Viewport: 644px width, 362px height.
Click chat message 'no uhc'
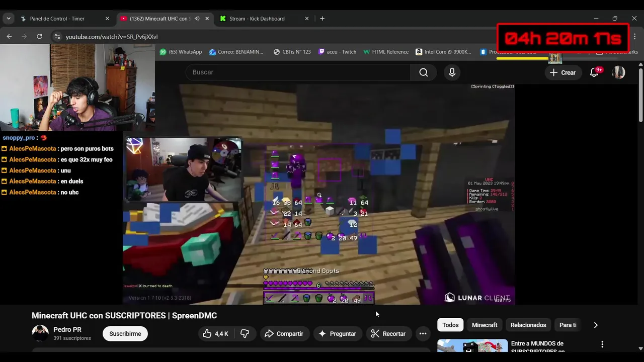69,192
